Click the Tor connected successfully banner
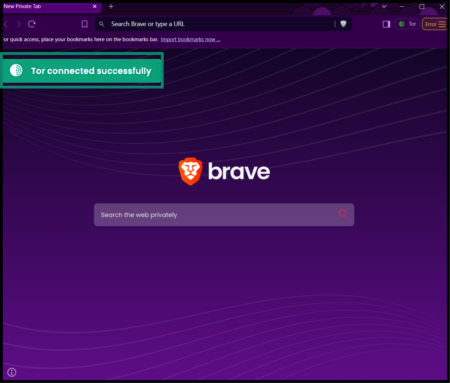Screen dimensions: 450x383 pos(82,70)
